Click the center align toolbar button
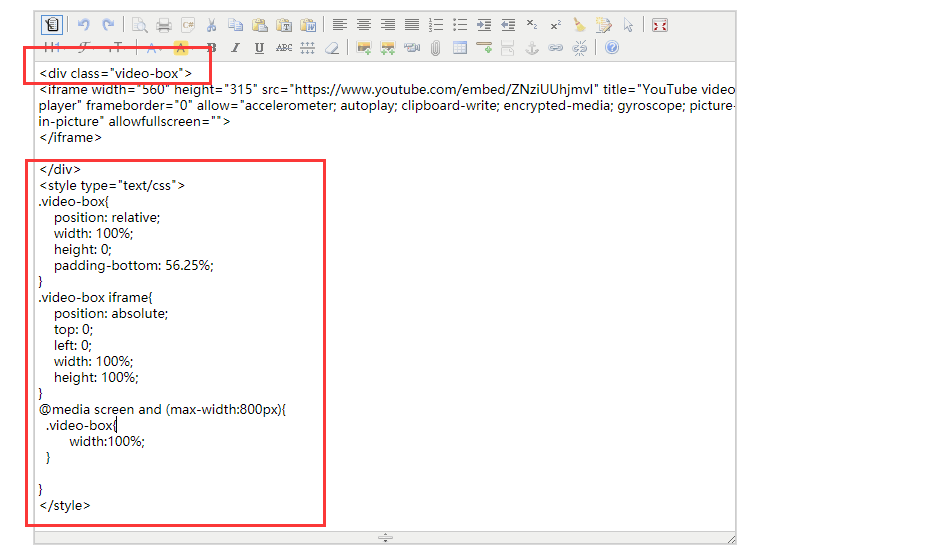The image size is (946, 560). 364,25
